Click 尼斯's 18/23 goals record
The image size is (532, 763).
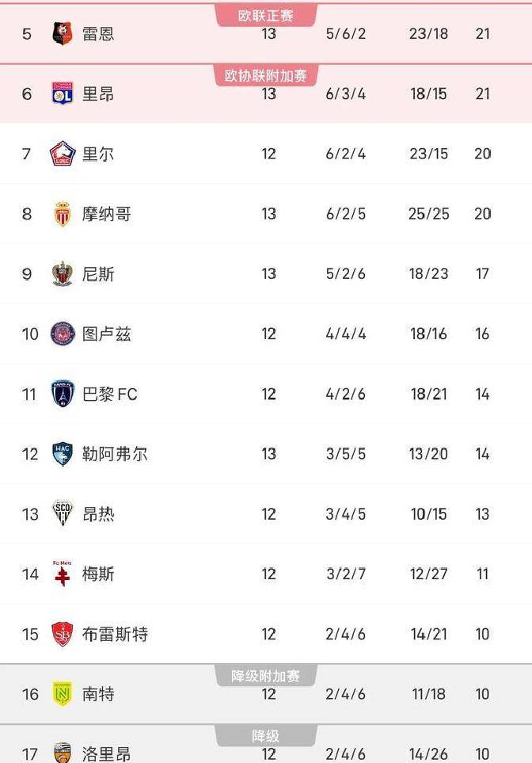tap(429, 274)
